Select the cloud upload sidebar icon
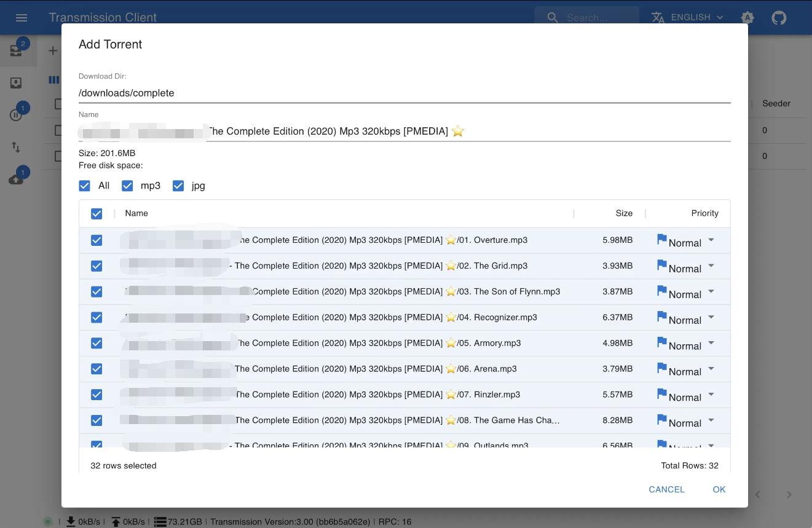Screen dimensions: 812x528 click(x=16, y=179)
